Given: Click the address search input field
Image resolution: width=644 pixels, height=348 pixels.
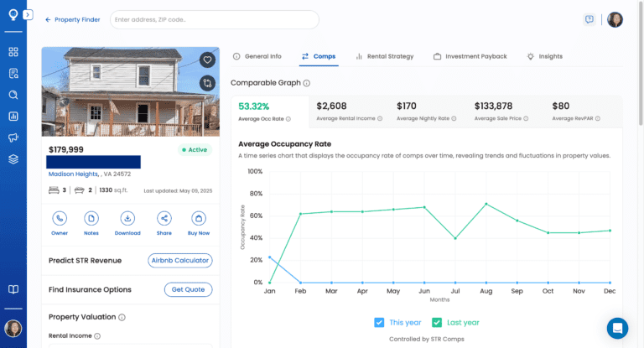Looking at the screenshot, I should (x=214, y=19).
